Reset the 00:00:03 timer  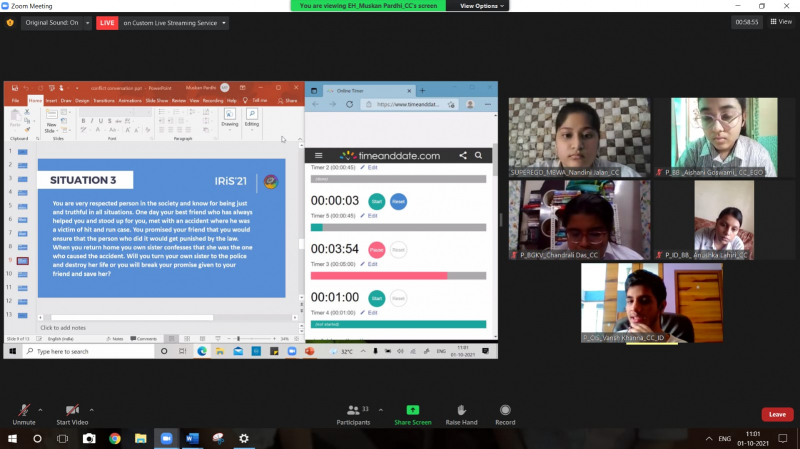pyautogui.click(x=398, y=201)
